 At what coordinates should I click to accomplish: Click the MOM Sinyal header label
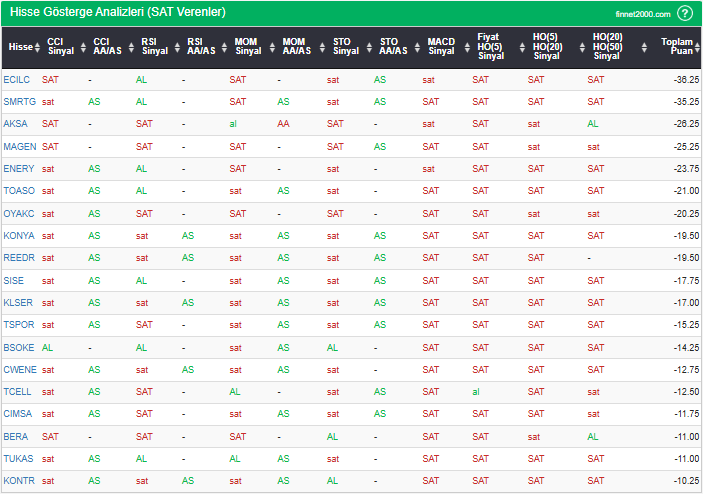[248, 46]
